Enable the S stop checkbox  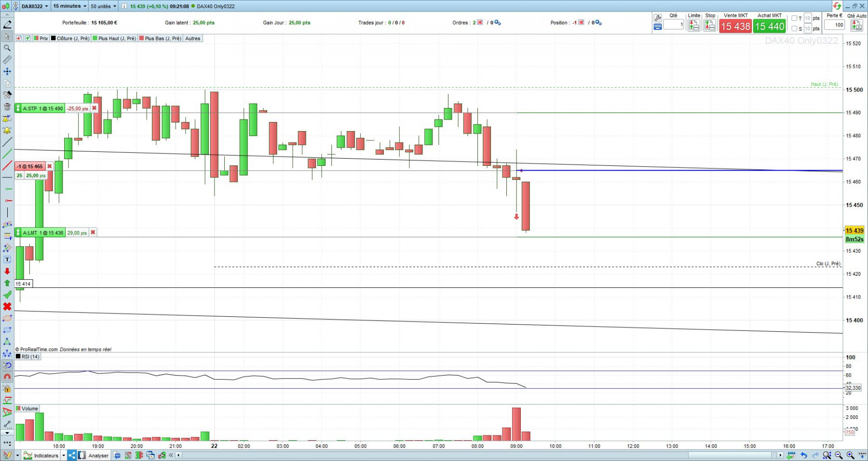click(x=794, y=28)
